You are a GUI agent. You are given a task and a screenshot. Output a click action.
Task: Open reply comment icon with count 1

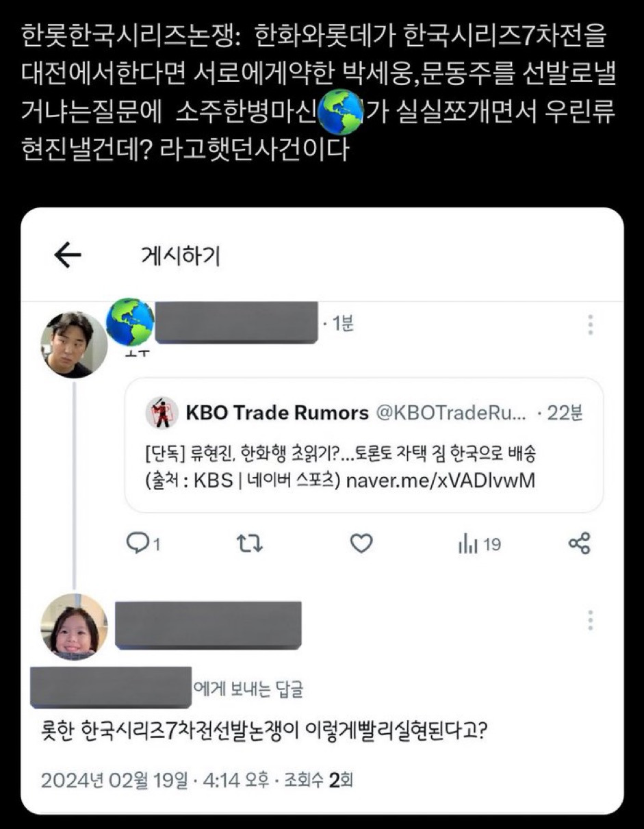pyautogui.click(x=144, y=544)
